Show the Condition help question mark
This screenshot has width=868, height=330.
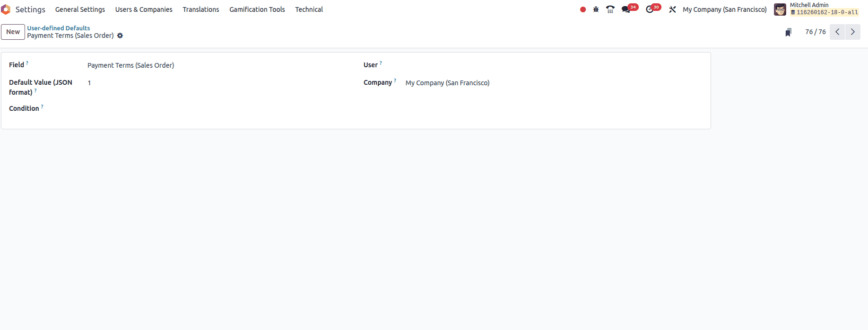point(42,106)
